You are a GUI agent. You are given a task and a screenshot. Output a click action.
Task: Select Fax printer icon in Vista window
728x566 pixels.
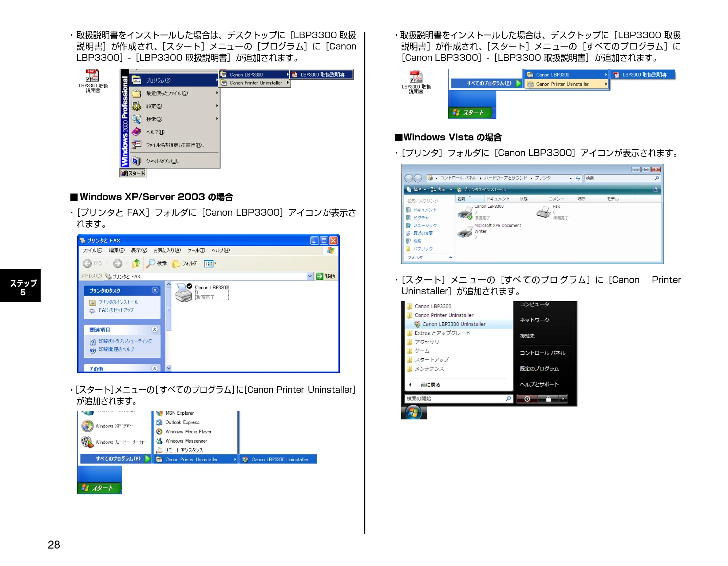click(x=553, y=212)
